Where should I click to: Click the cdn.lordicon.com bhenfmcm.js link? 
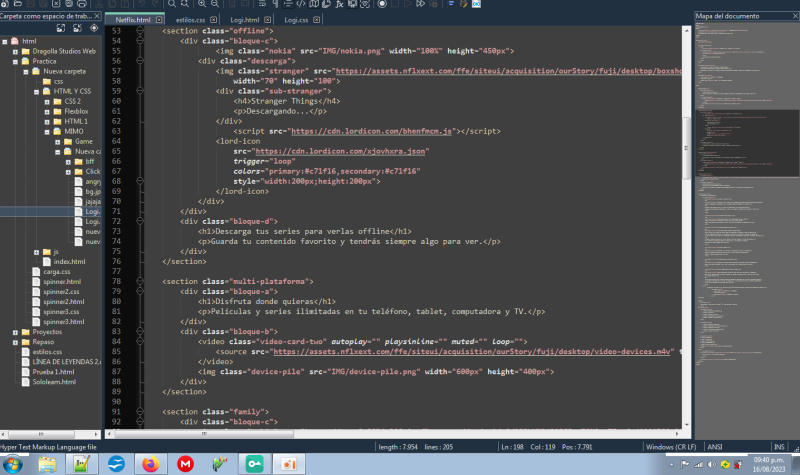(x=371, y=131)
